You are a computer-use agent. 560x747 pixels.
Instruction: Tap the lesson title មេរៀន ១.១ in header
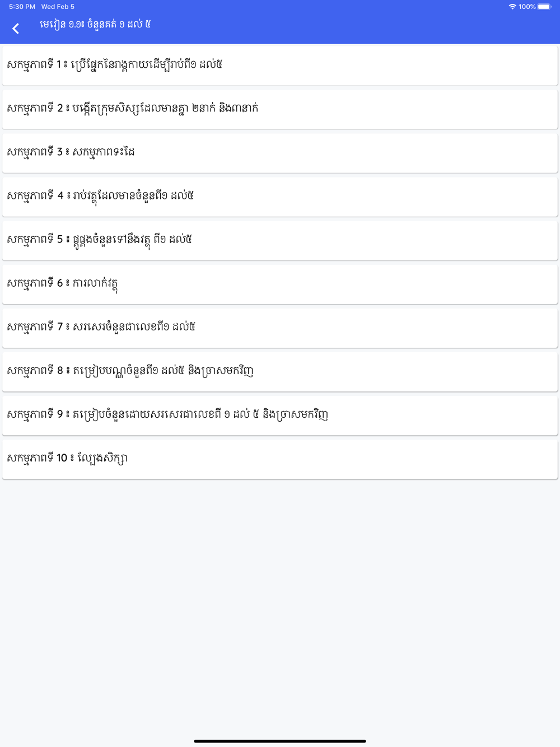[95, 25]
